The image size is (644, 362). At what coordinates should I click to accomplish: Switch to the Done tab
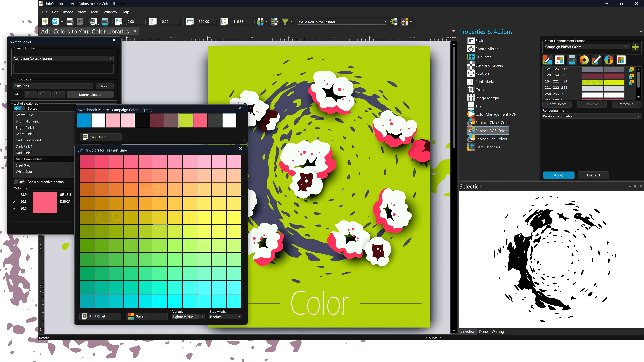[x=483, y=331]
